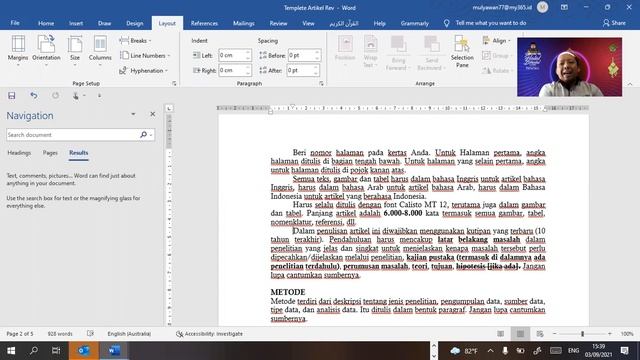
Task: Switch to the View ribbon tab
Action: (x=308, y=23)
